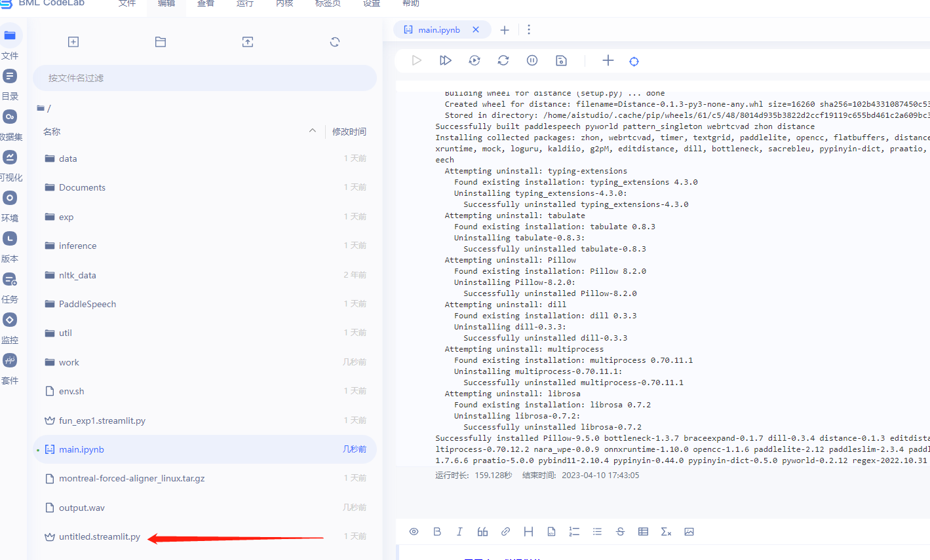Save the notebook with the save icon
The width and height of the screenshot is (930, 560).
pos(561,60)
